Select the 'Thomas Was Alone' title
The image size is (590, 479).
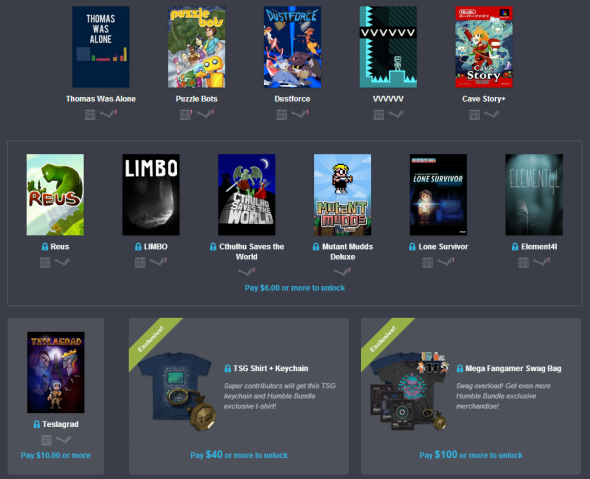tap(101, 99)
